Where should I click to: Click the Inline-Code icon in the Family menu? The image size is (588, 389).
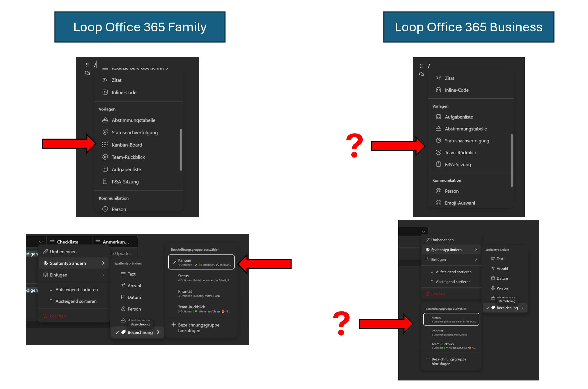105,92
